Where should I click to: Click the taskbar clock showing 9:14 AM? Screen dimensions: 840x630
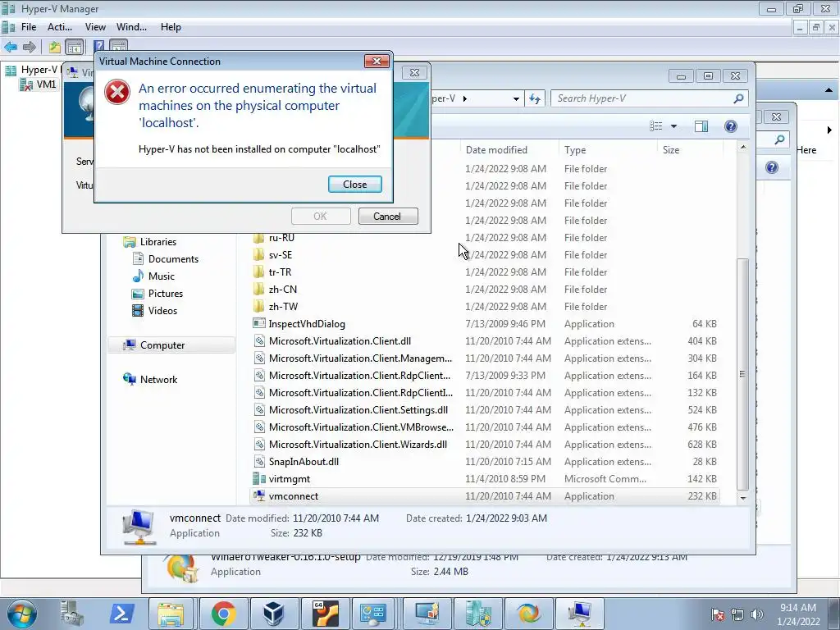pos(798,614)
